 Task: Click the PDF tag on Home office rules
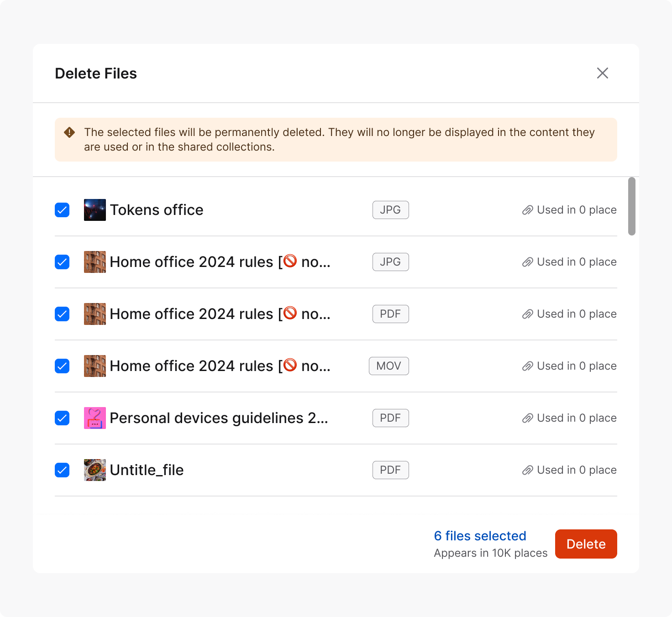pos(391,314)
